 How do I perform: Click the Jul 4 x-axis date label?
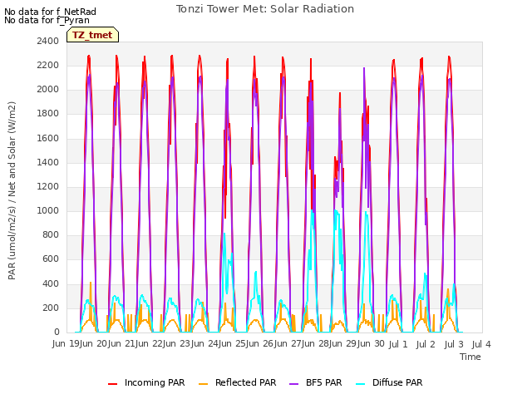pos(481,345)
